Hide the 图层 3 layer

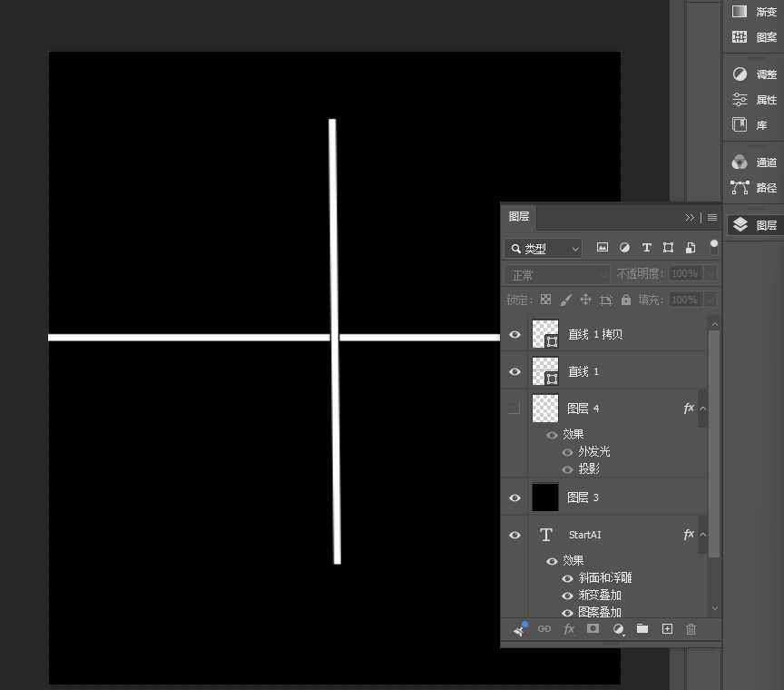[514, 498]
